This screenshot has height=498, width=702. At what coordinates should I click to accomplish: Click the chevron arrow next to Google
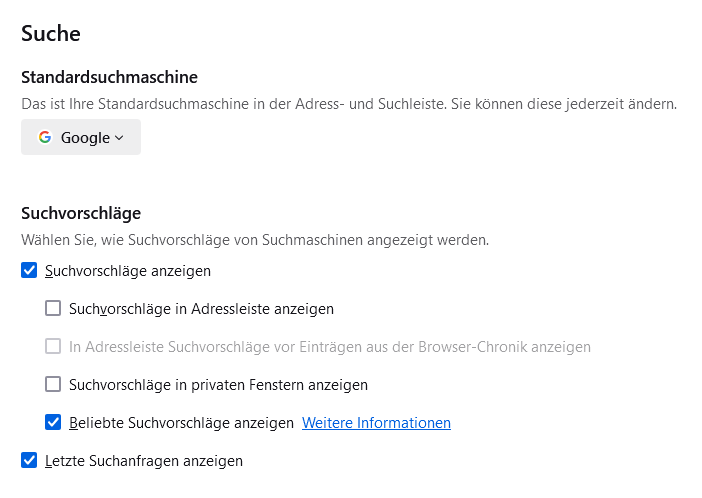pyautogui.click(x=119, y=138)
